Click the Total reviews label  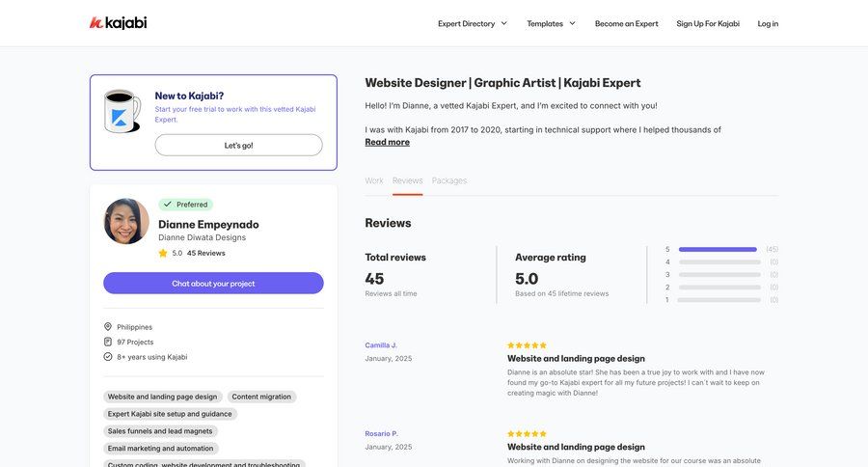pyautogui.click(x=395, y=257)
